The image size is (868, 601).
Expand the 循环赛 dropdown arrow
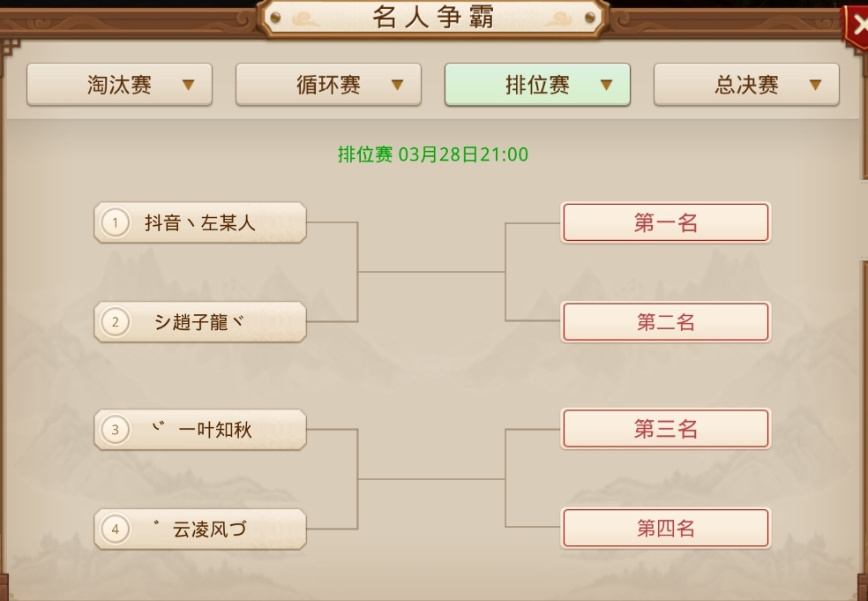click(x=398, y=85)
